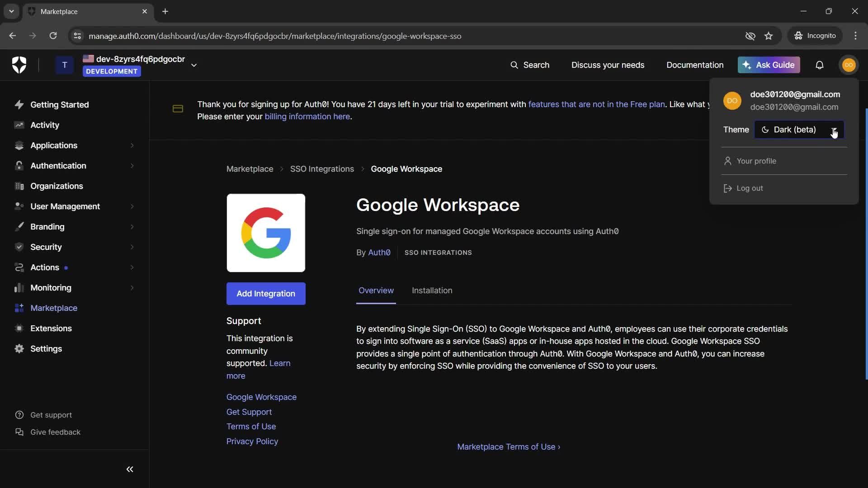Open the Privacy Policy link
Viewport: 868px width, 488px height.
(252, 441)
